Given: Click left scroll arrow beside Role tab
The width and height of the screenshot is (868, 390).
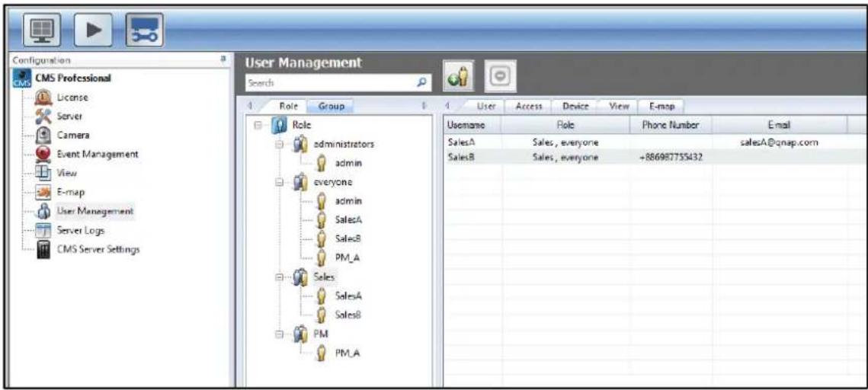Looking at the screenshot, I should point(249,106).
